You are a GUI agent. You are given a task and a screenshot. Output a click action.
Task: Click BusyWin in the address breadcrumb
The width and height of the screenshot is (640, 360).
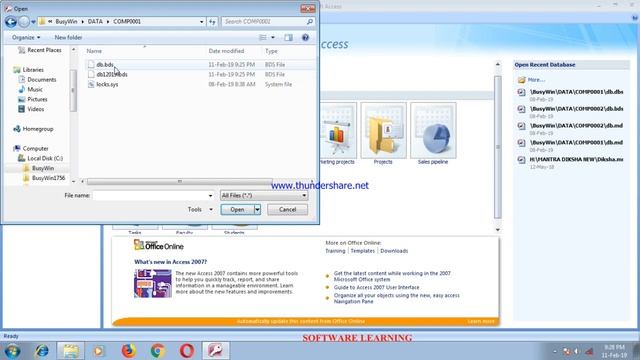67,22
